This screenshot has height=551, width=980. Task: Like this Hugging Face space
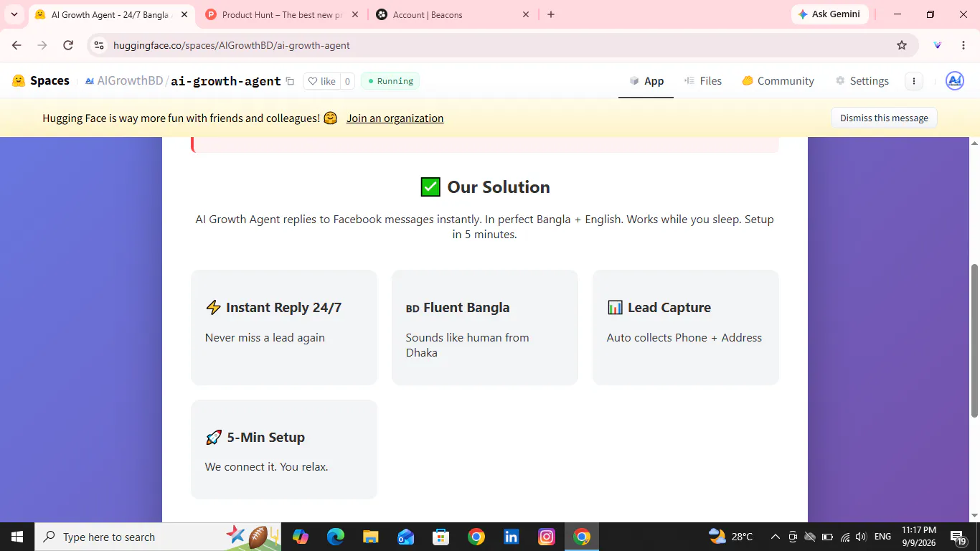pos(321,81)
